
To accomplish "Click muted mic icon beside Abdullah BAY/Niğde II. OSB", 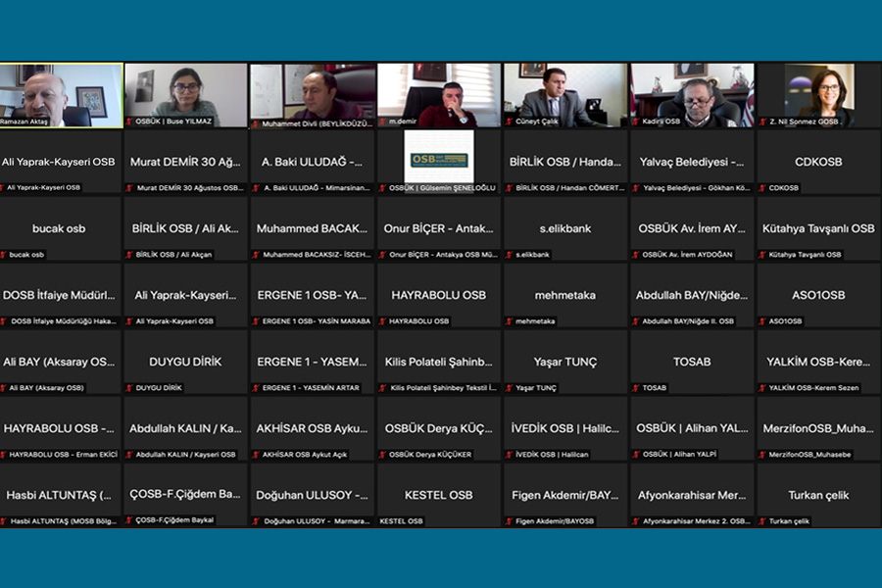I will click(636, 321).
